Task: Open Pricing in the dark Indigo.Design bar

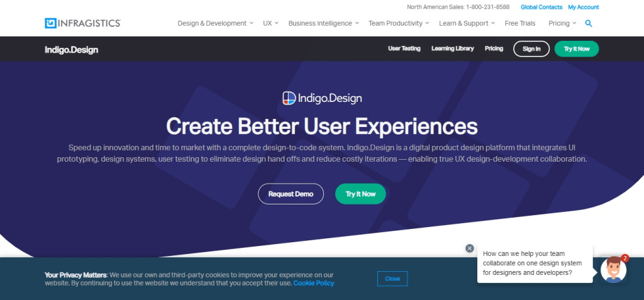Action: [494, 48]
